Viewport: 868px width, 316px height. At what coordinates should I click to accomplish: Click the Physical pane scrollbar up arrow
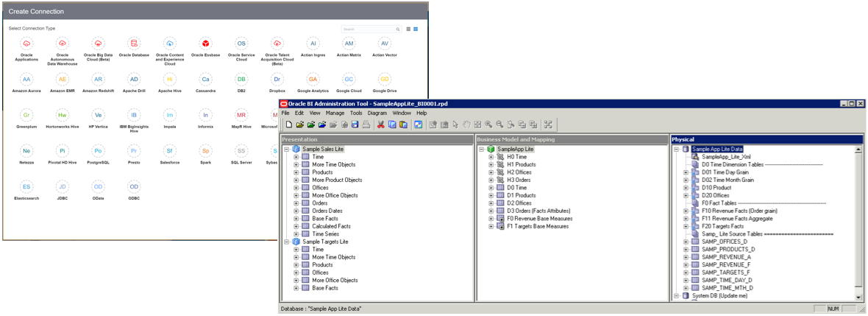tap(858, 150)
